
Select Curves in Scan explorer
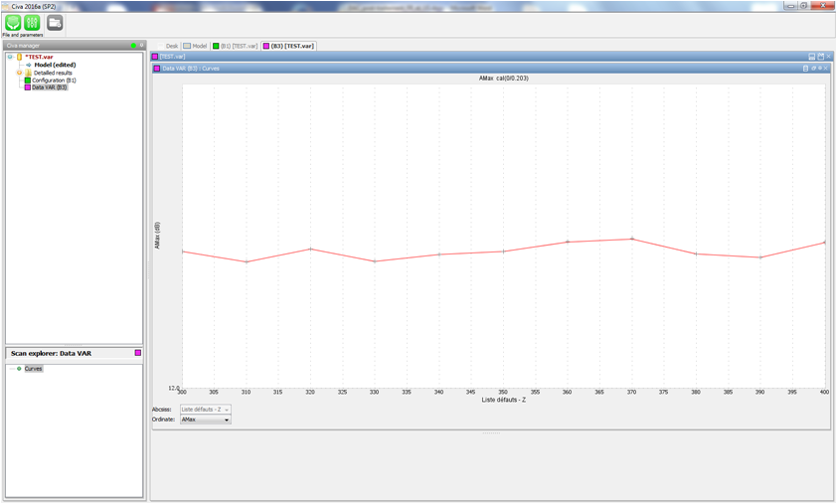click(x=34, y=369)
